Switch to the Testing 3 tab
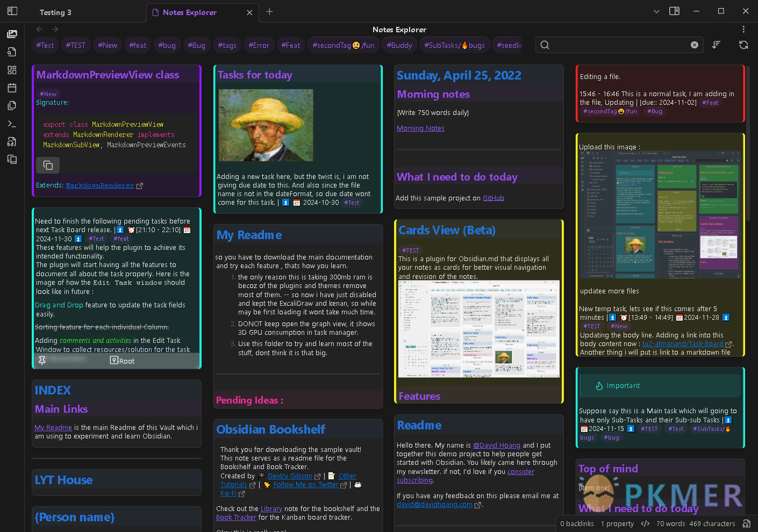This screenshot has width=758, height=532. [x=55, y=12]
